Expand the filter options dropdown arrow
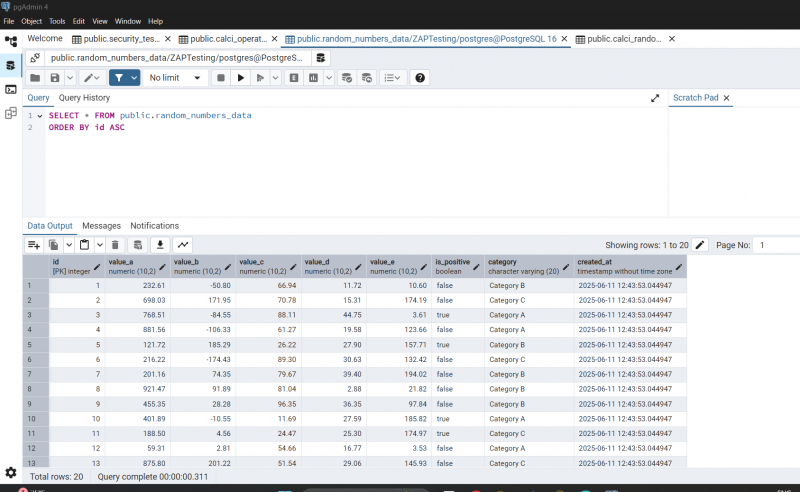This screenshot has height=492, width=800. pos(133,77)
